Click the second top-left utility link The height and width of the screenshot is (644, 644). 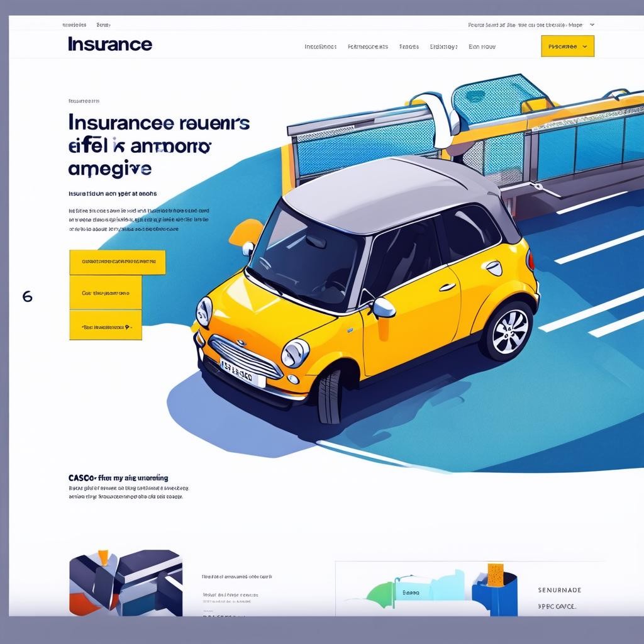pyautogui.click(x=103, y=25)
